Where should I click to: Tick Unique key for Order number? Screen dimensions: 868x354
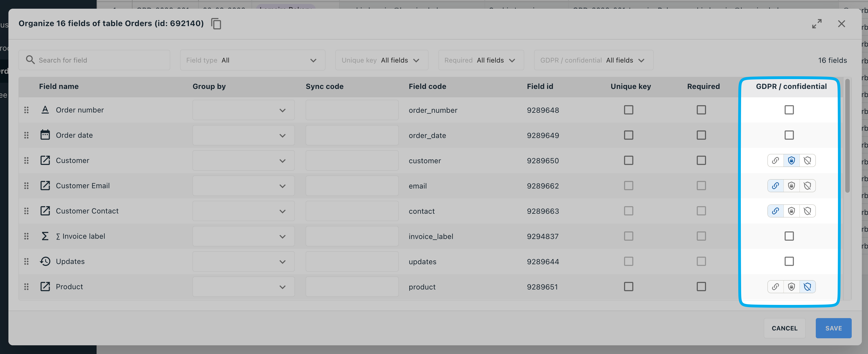click(x=629, y=110)
